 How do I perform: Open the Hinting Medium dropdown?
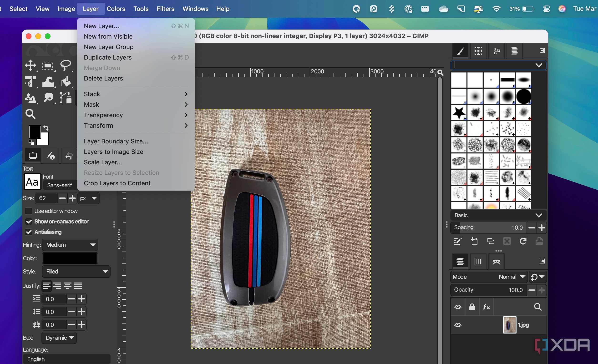(70, 245)
